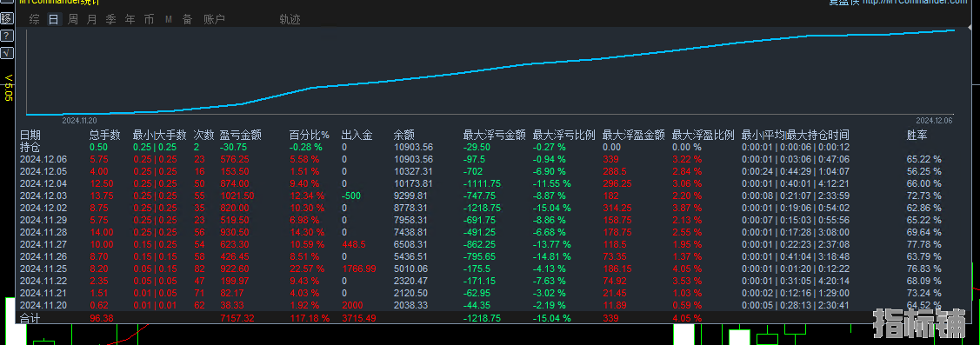Click the -30.75 open position loss

click(233, 147)
